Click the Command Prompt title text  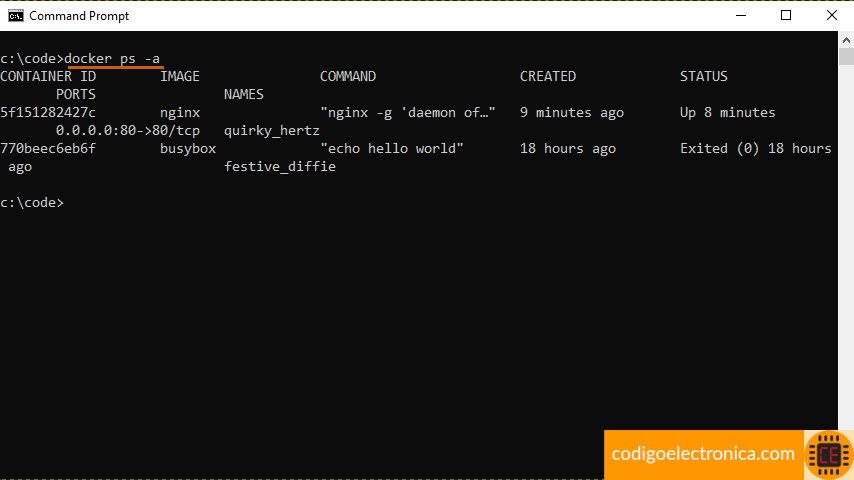tap(79, 16)
